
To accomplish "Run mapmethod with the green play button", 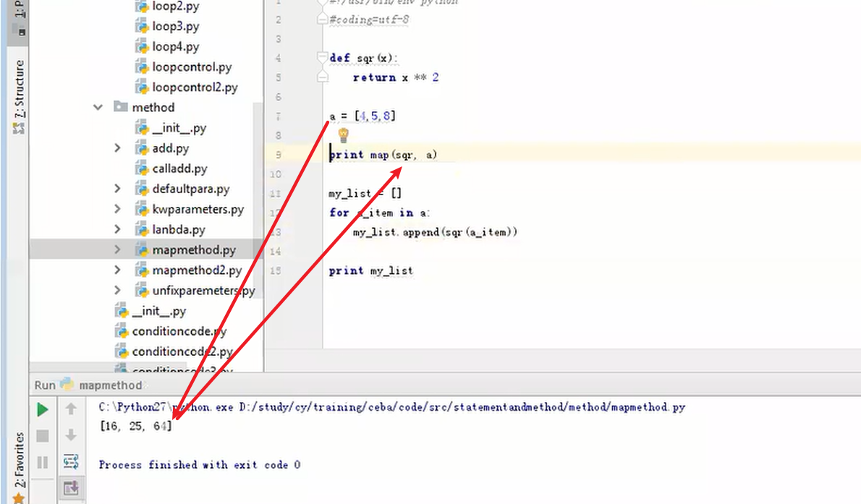I will click(42, 409).
